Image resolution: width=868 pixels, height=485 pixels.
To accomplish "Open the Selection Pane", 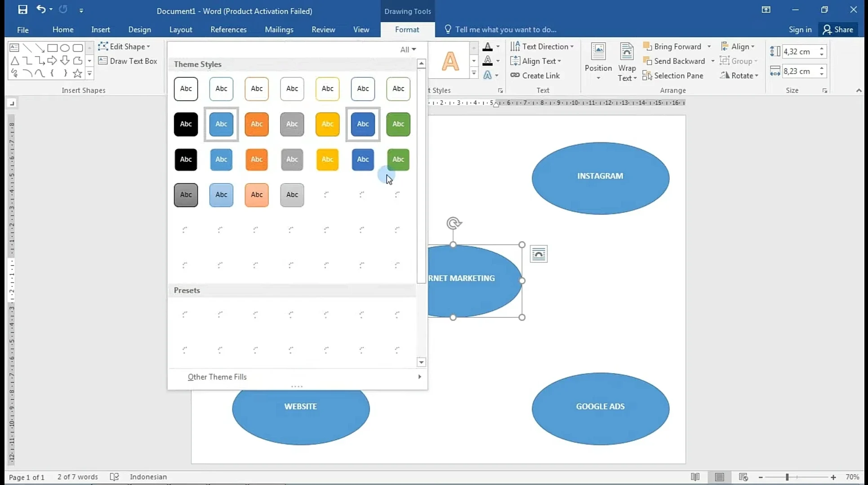I will pyautogui.click(x=673, y=75).
